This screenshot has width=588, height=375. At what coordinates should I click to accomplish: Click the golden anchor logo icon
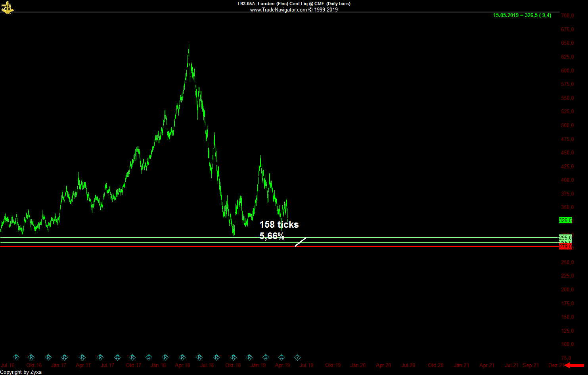[7, 7]
